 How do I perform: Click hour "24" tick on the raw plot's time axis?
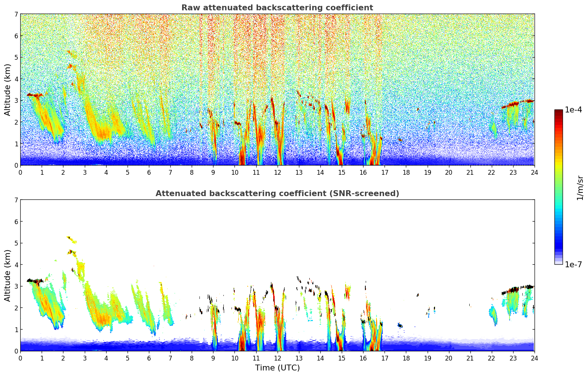click(x=534, y=172)
